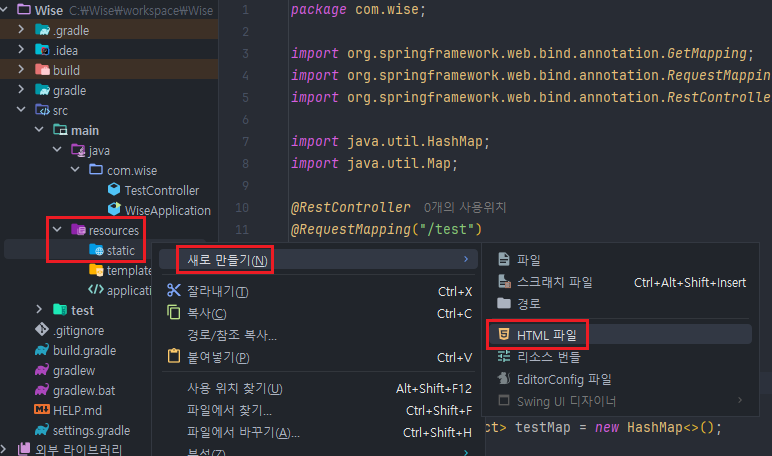
Task: Expand the build folder
Action: 21,69
